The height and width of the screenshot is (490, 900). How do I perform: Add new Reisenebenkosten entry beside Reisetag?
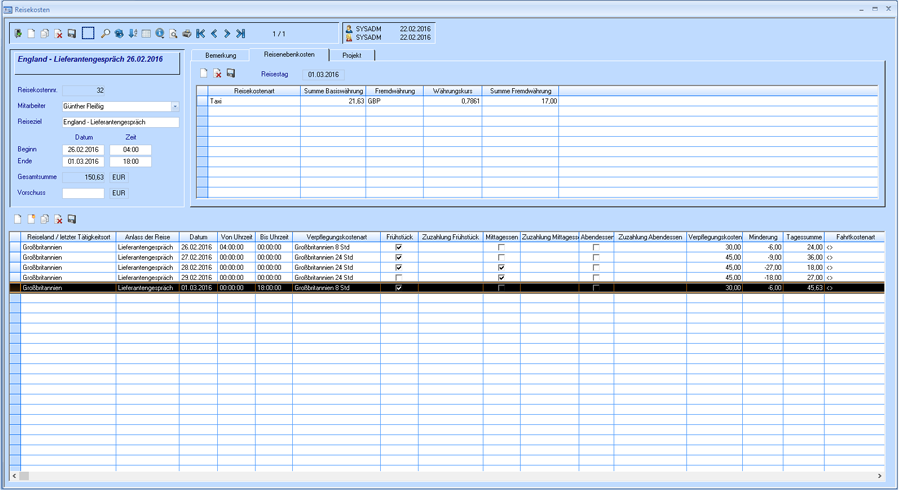coord(204,73)
